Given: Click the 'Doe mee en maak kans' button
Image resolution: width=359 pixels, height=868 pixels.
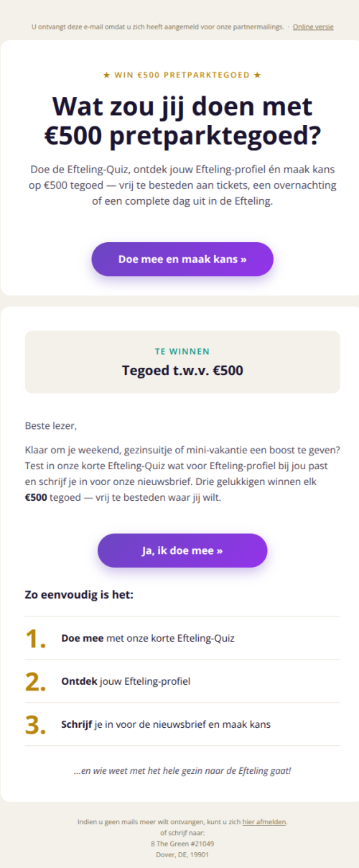Looking at the screenshot, I should [x=182, y=259].
